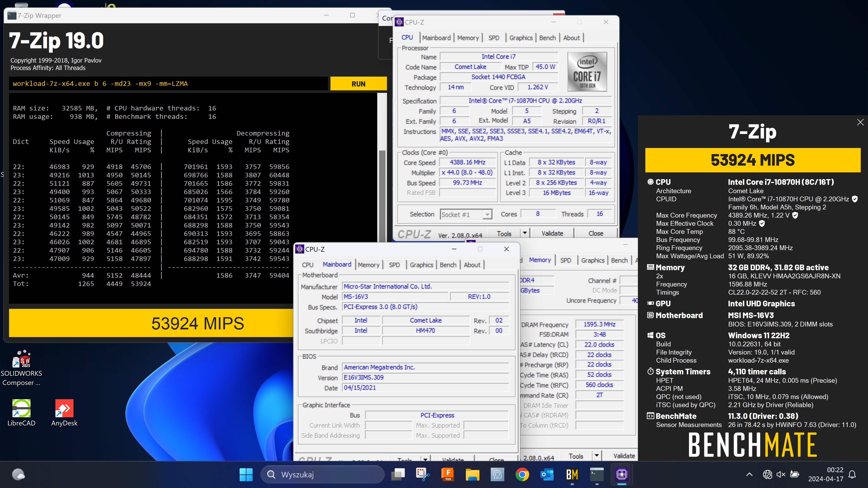Open the Mainboard tab in top CPU-Z window
868x488 pixels.
click(436, 38)
